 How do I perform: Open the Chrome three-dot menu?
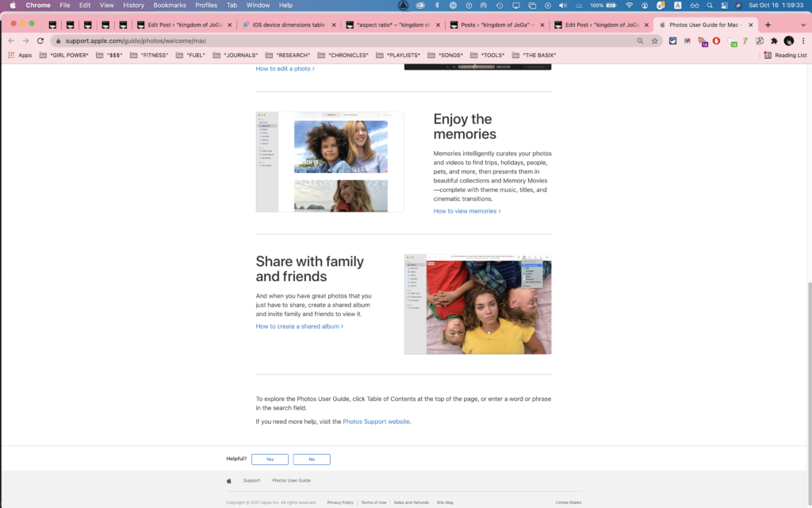pyautogui.click(x=803, y=40)
